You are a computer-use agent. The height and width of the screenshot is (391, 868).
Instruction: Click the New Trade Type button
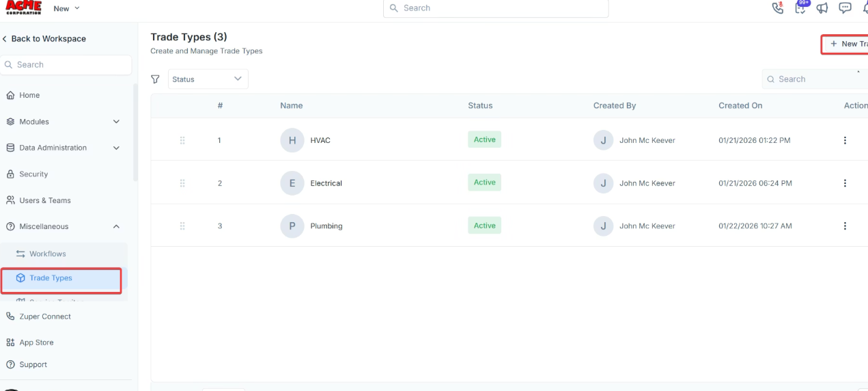847,44
